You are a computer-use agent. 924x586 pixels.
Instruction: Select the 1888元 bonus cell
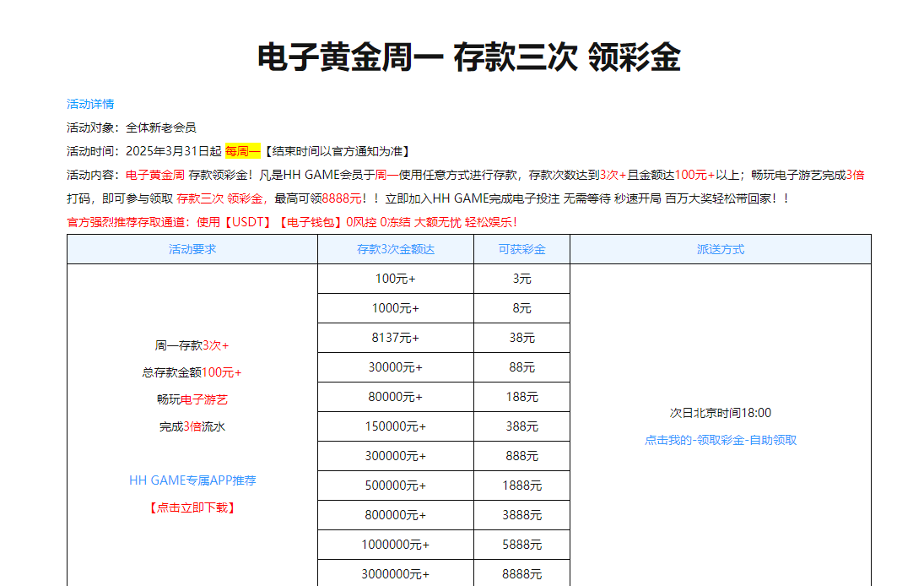[x=521, y=486]
